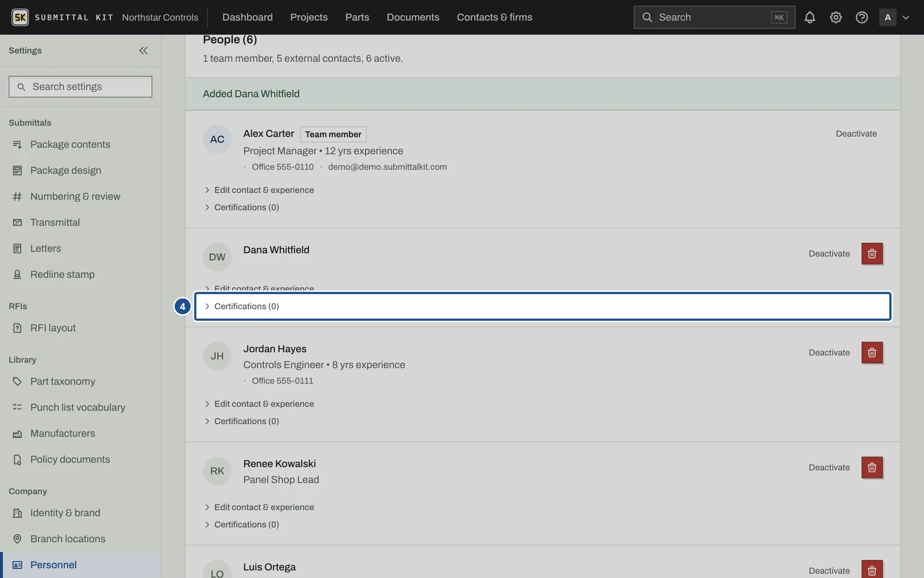Click the DW avatar of Dana Whitfield
Viewport: 924px width, 578px height.
pyautogui.click(x=217, y=257)
